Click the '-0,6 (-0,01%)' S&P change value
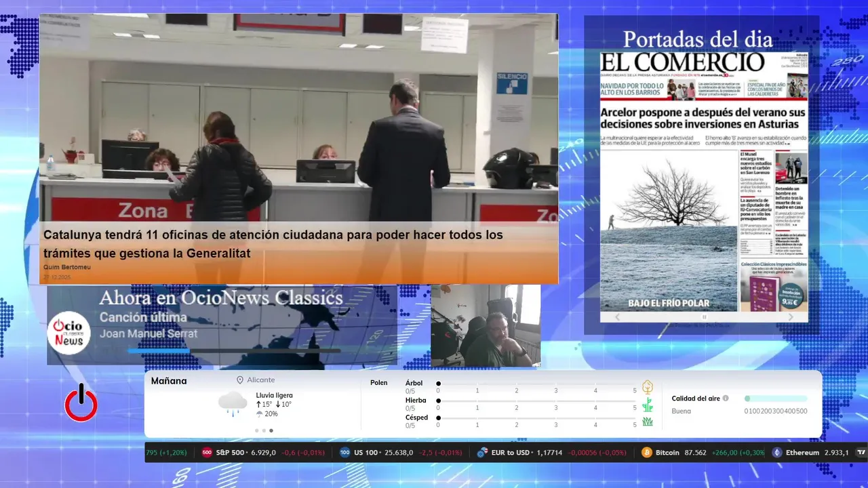868x488 pixels. pos(303,453)
